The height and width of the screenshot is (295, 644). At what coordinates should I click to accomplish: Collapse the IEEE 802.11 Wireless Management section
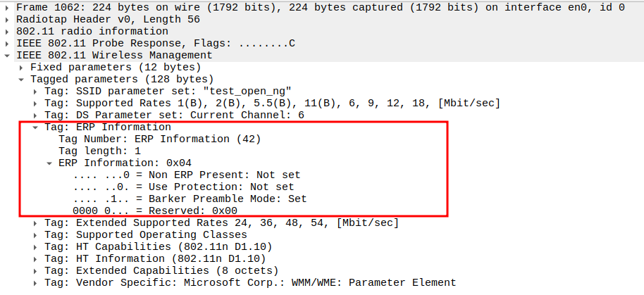click(7, 56)
